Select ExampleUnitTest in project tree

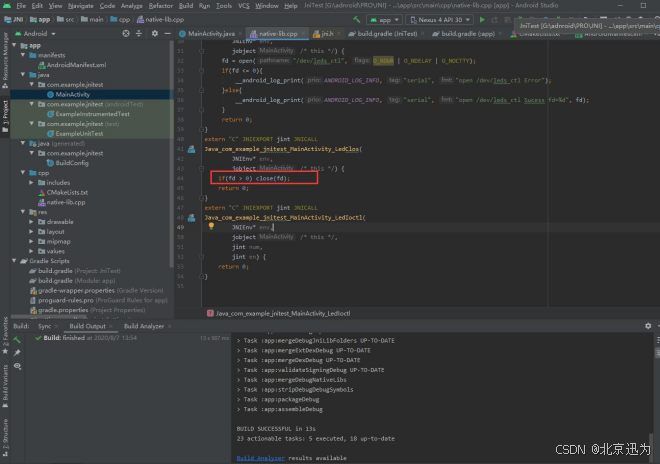pyautogui.click(x=75, y=134)
